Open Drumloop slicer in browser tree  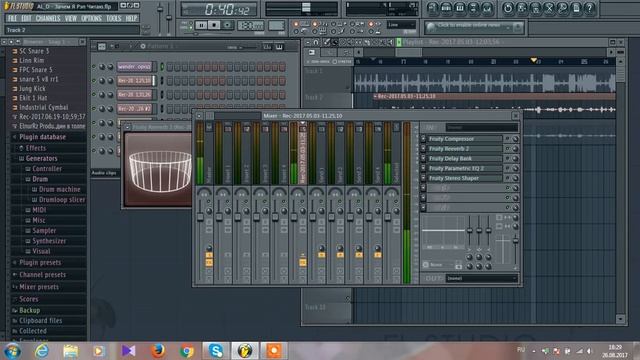(62, 200)
